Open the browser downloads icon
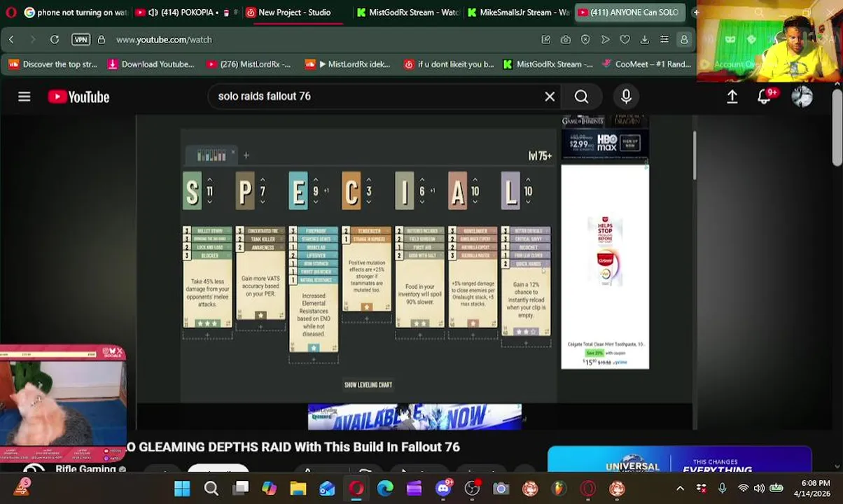Screen dimensions: 843x504 (644, 40)
